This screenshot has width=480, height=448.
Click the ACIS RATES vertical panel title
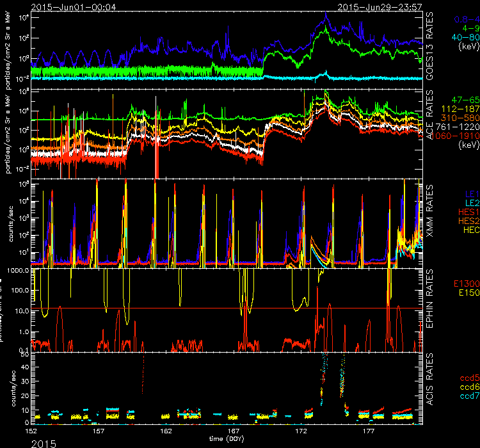coord(430,388)
